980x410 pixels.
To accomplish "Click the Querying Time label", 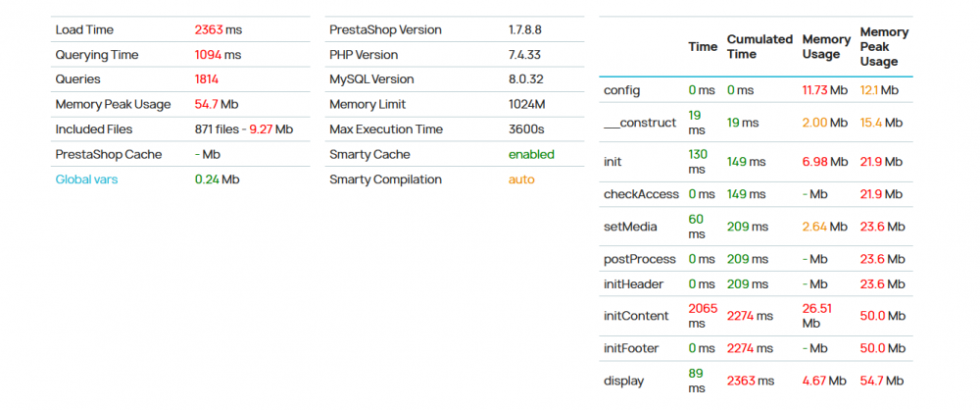I will click(97, 55).
